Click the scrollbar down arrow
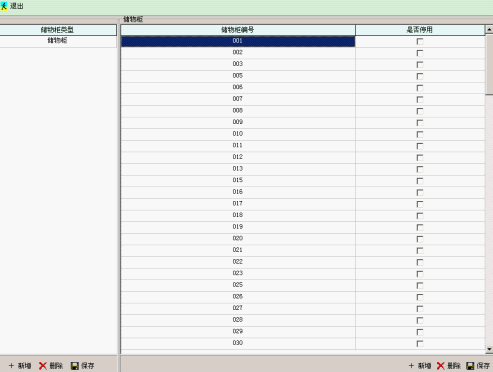 click(489, 349)
